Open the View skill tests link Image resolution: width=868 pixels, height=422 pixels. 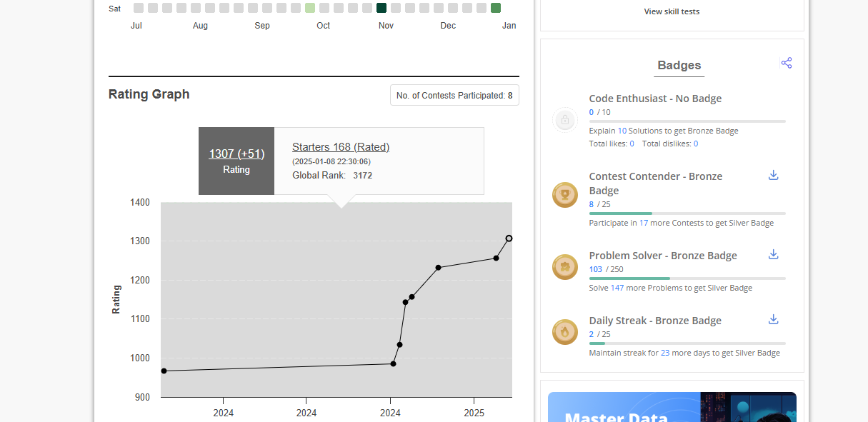tap(672, 11)
